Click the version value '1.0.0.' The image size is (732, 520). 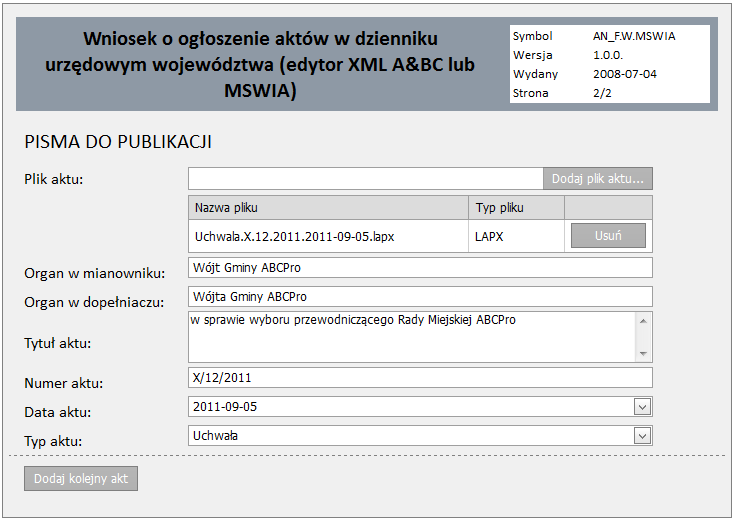point(608,55)
